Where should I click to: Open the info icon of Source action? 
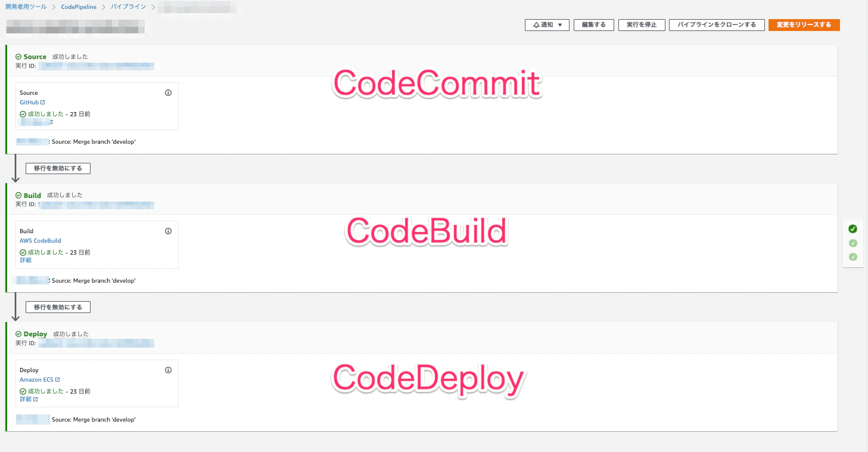[x=168, y=92]
